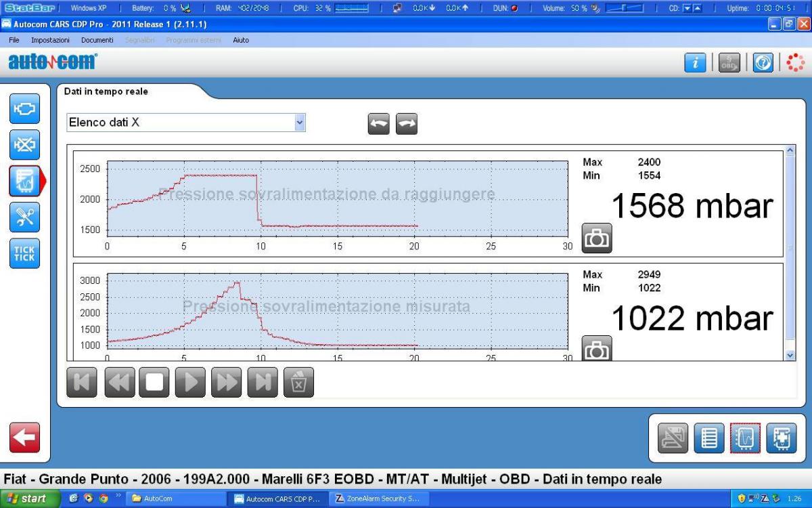Take snapshot of target boost pressure graph
This screenshot has height=508, width=812.
coord(597,238)
